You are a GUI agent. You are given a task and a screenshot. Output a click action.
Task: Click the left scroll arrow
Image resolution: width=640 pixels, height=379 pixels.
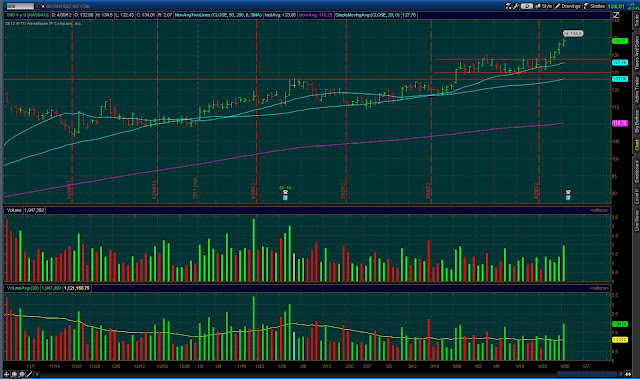(x=37, y=374)
